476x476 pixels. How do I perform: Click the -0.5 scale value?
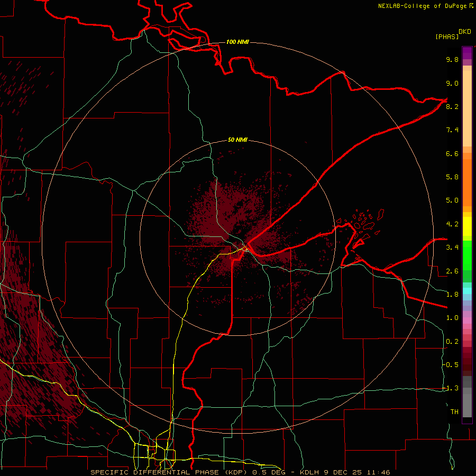coord(451,365)
